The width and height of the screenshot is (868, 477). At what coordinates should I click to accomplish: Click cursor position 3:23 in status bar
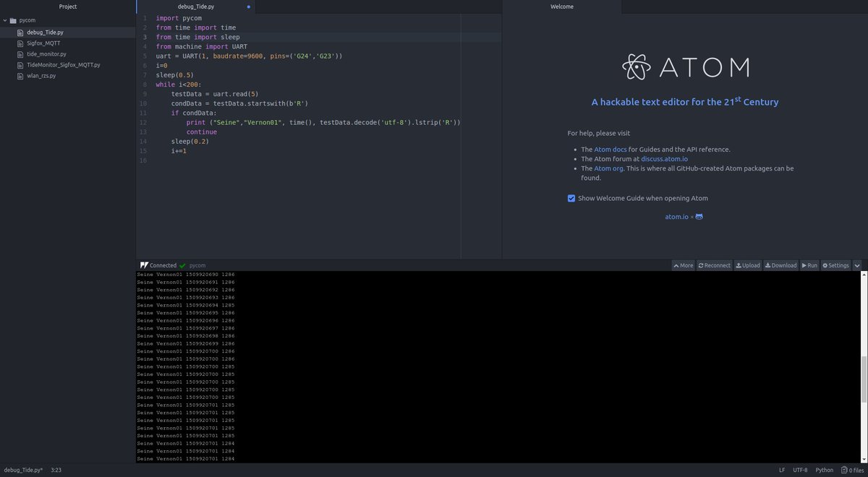(56, 470)
